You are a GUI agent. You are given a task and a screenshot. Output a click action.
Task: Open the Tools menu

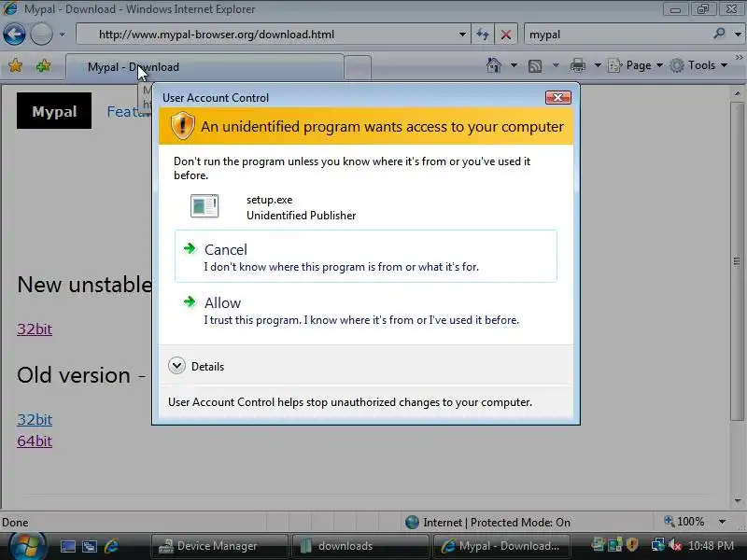click(698, 65)
